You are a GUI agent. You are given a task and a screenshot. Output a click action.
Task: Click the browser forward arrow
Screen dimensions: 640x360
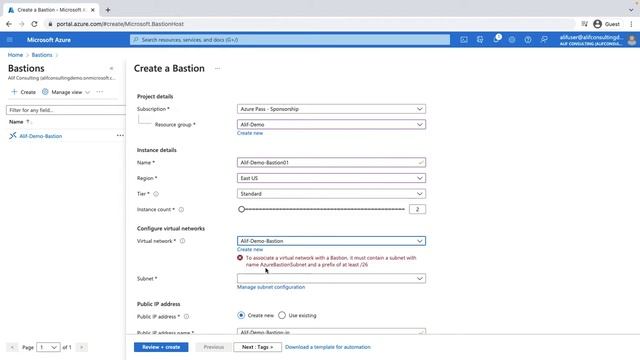click(22, 24)
